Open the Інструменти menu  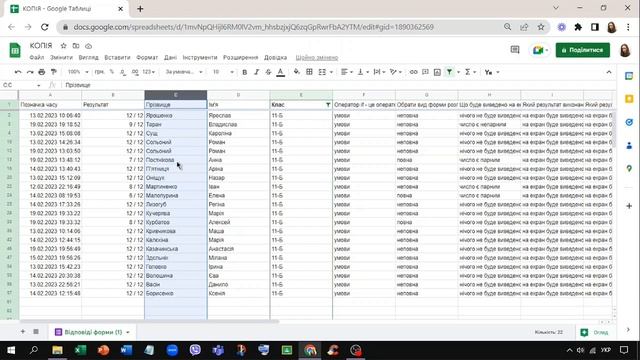pyautogui.click(x=200, y=58)
